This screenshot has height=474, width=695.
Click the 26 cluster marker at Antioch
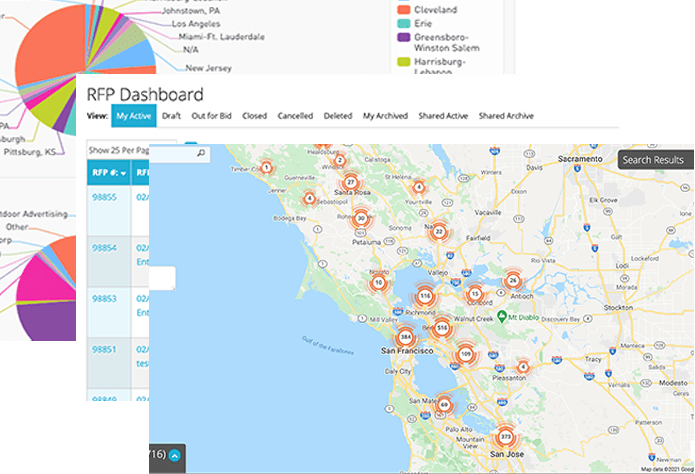[x=513, y=280]
